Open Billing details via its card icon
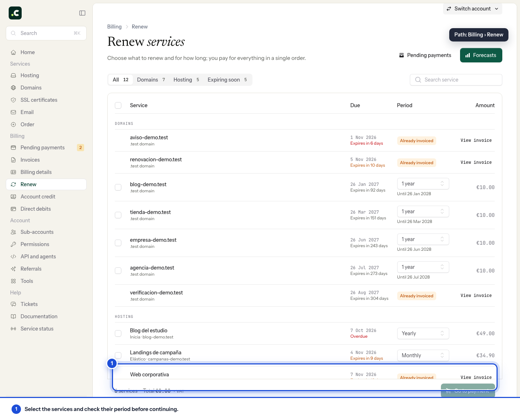This screenshot has height=420, width=520. pos(13,172)
